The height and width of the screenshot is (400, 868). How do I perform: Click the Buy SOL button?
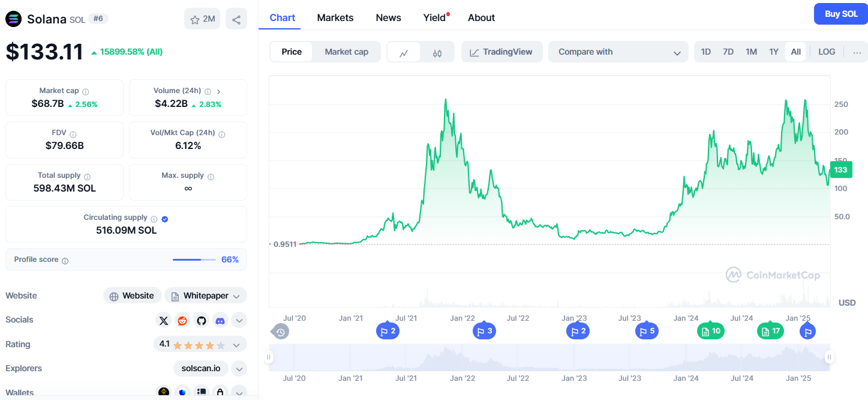click(840, 13)
